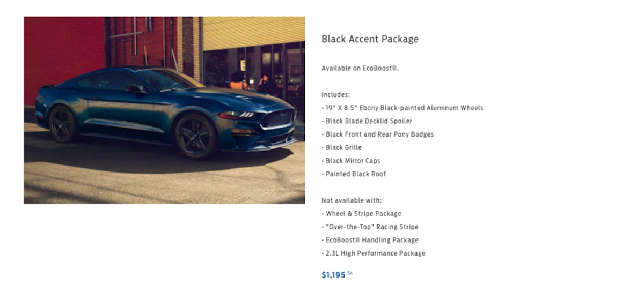Click the car's front wheel in photo
The image size is (644, 292).
click(195, 136)
